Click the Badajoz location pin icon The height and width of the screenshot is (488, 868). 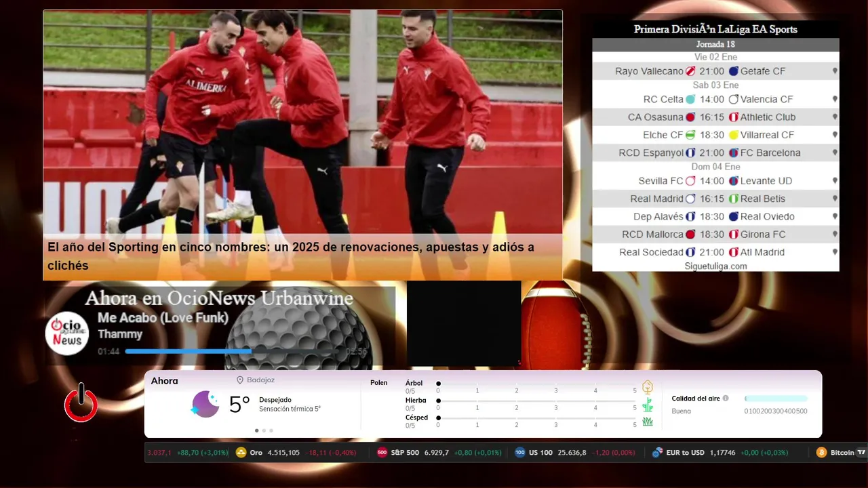tap(240, 380)
